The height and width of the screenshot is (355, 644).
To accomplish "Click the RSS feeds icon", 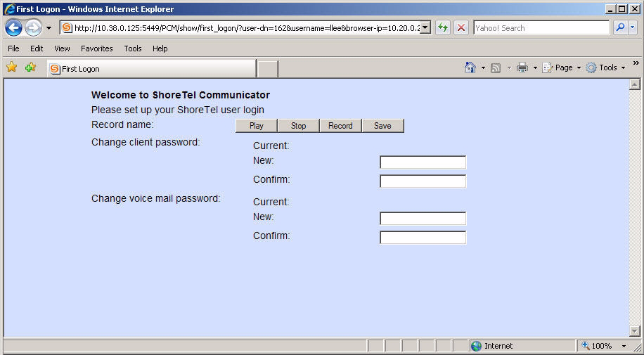I will tap(496, 67).
